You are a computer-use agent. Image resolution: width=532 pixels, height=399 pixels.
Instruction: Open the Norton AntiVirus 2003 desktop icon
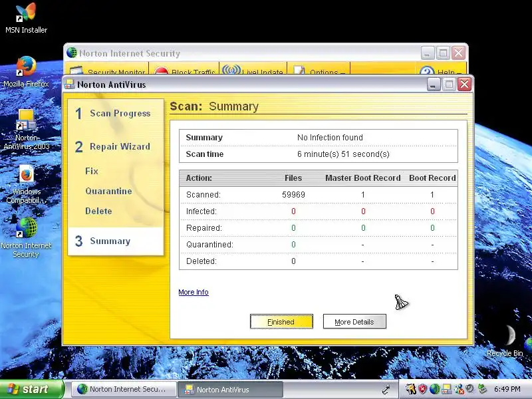26,130
